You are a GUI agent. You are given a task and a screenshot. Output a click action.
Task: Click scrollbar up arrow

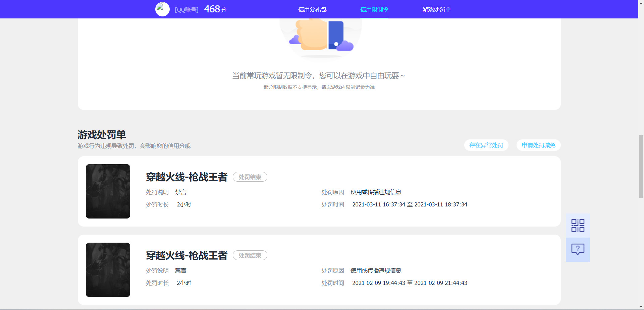tap(641, 3)
